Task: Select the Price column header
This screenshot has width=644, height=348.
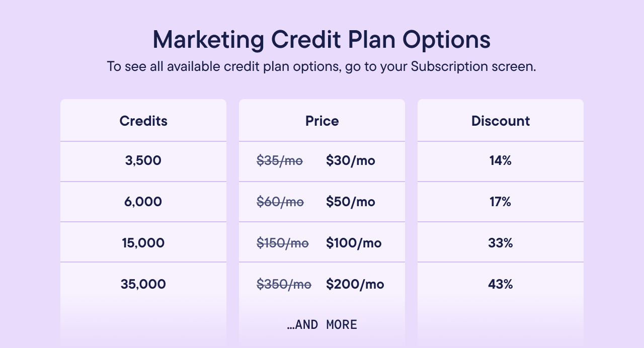Action: point(322,121)
